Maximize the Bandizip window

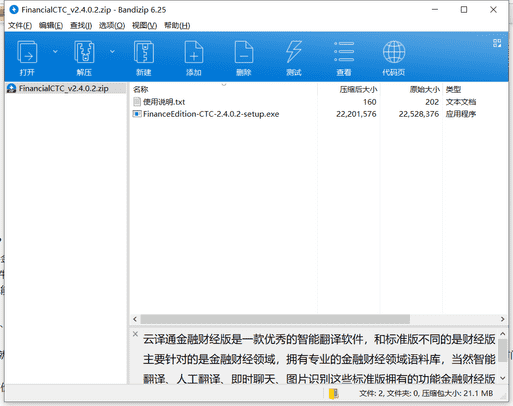464,10
